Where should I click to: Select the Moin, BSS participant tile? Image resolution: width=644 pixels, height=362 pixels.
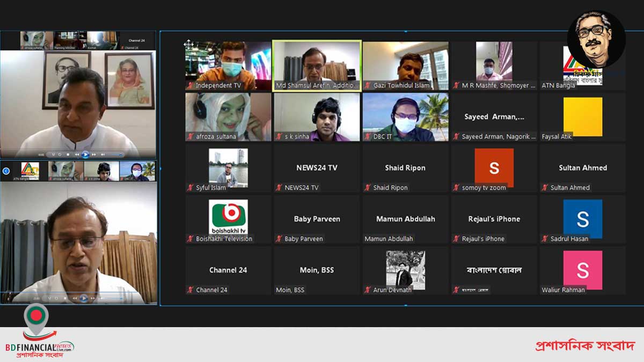pos(317,270)
